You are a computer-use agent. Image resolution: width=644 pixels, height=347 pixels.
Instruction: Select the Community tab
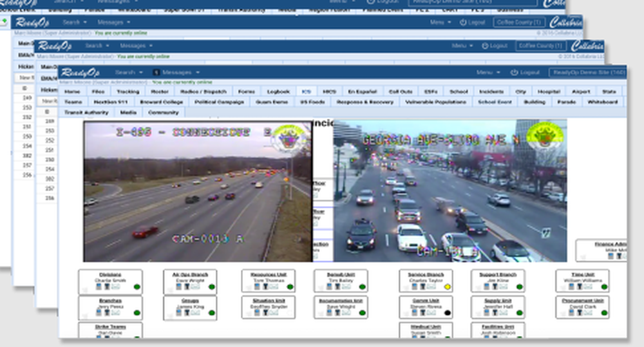pos(164,112)
